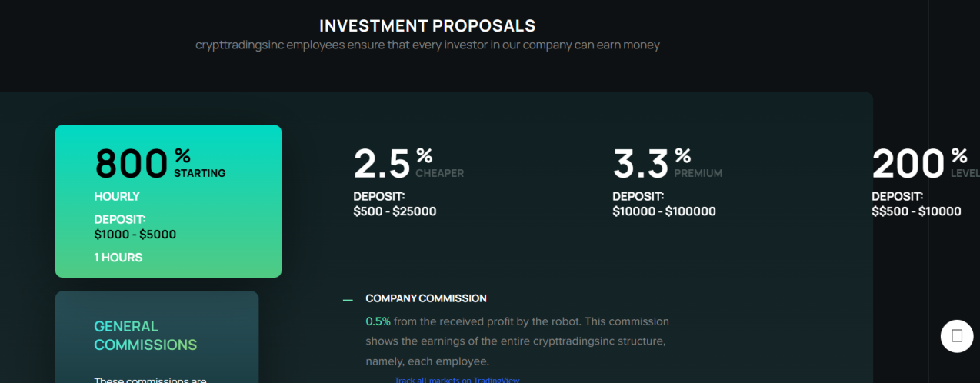Click the Investment Proposals page title
The width and height of the screenshot is (980, 383).
coord(427,25)
